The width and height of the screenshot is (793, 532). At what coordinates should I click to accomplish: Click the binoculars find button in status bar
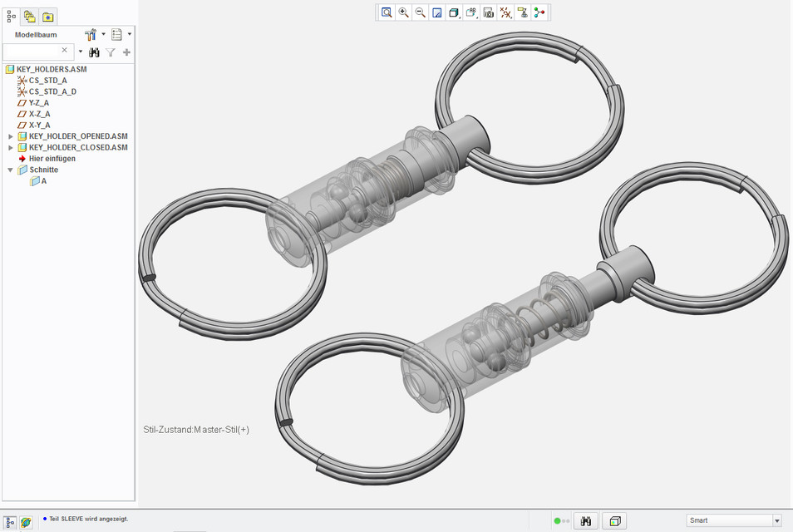tap(586, 521)
